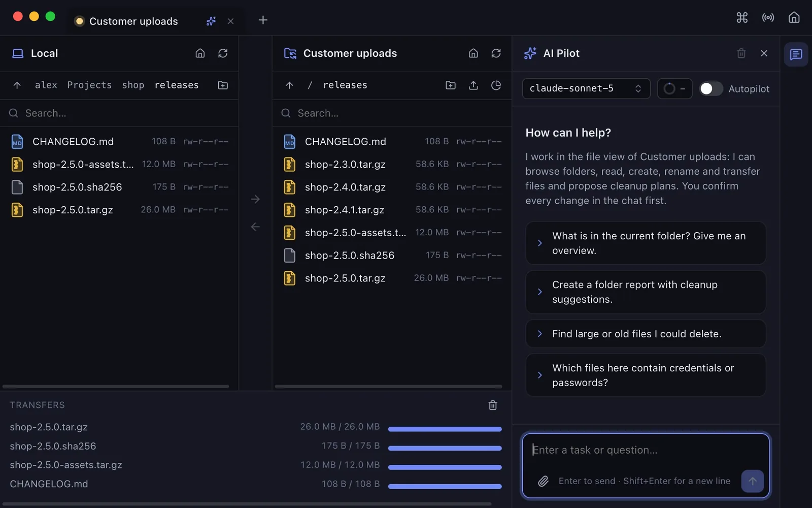
Task: Click the home icon in title bar
Action: (794, 18)
